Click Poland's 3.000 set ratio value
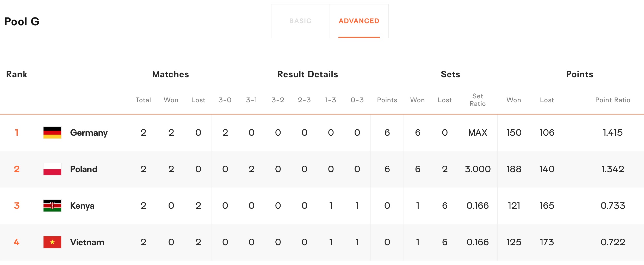Image resolution: width=644 pixels, height=265 pixels. [478, 169]
